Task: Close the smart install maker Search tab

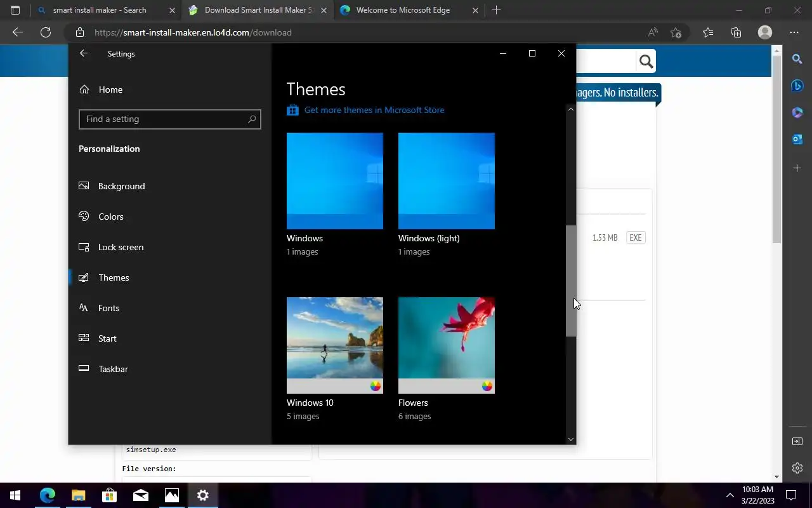Action: (x=172, y=10)
